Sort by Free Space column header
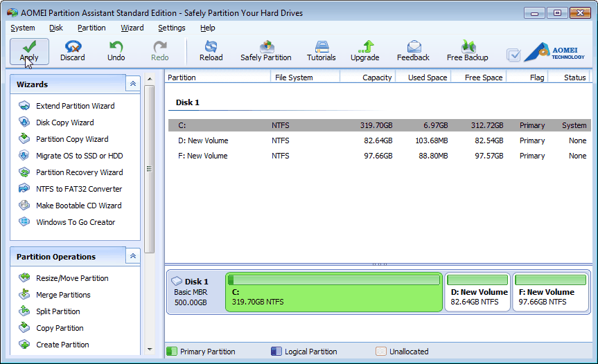The image size is (598, 364). point(479,78)
